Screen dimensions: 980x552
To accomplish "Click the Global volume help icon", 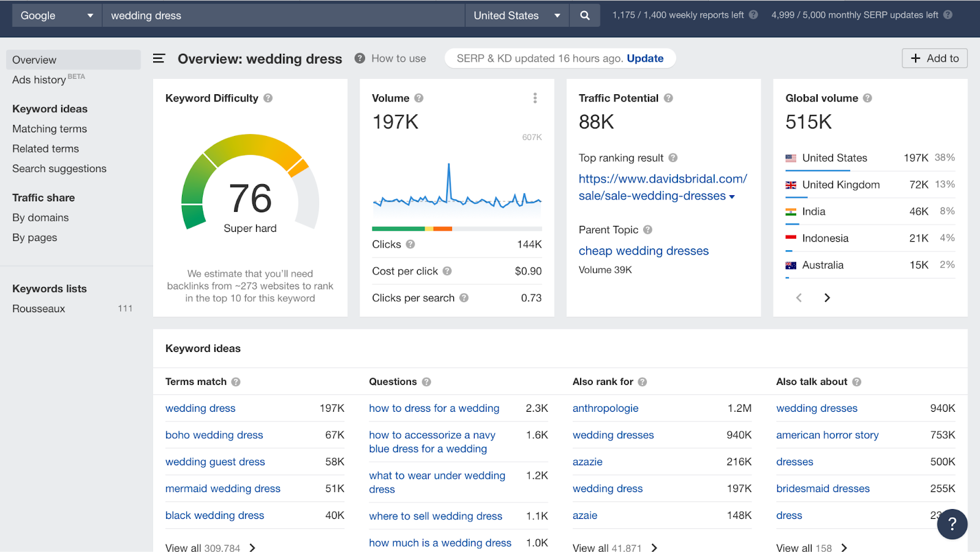I will pos(867,98).
